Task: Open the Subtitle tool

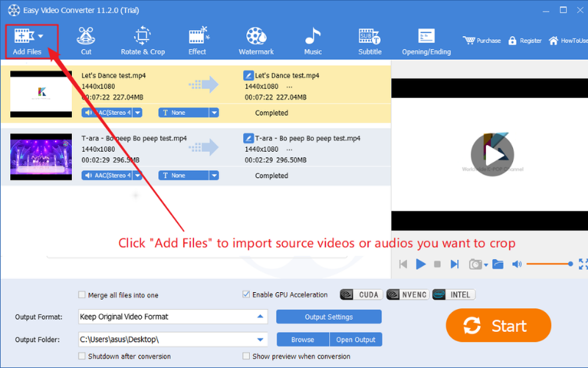Action: [370, 41]
